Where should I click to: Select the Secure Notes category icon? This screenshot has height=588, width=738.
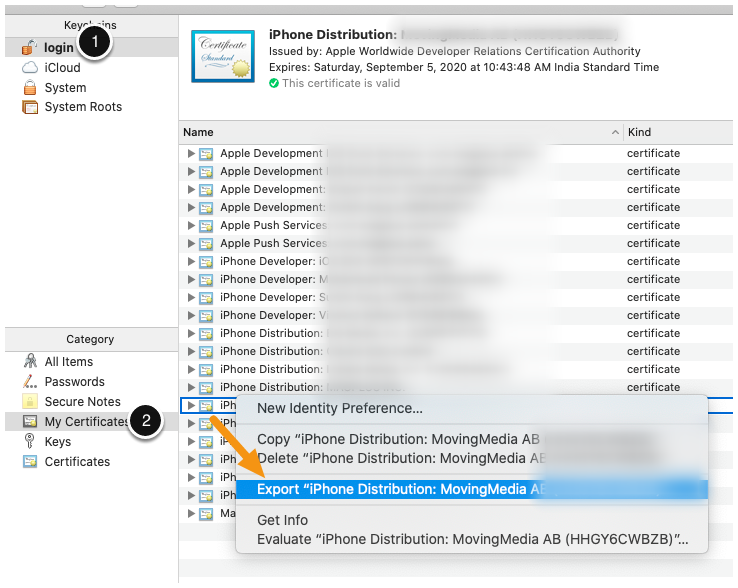coord(30,401)
